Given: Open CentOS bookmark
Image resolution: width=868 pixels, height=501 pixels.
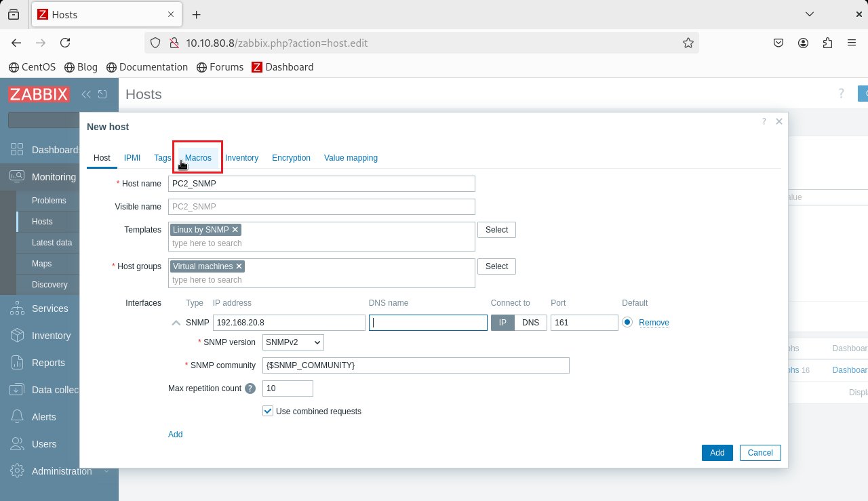Looking at the screenshot, I should [32, 67].
